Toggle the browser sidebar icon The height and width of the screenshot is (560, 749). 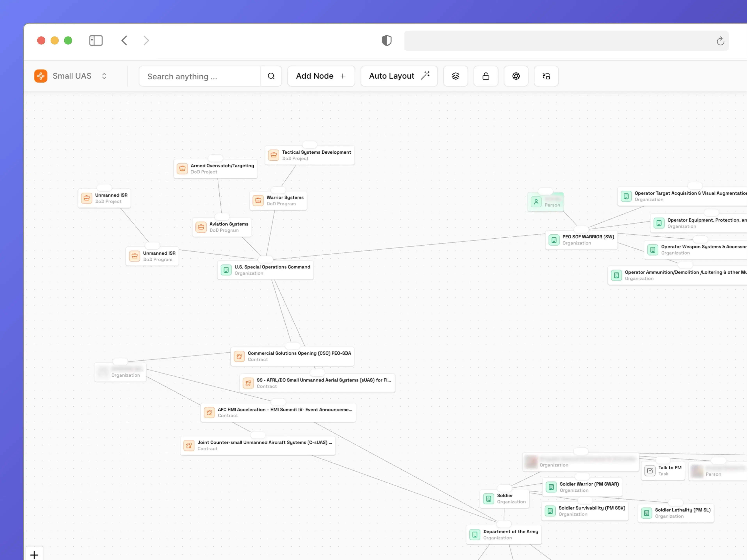[x=96, y=40]
